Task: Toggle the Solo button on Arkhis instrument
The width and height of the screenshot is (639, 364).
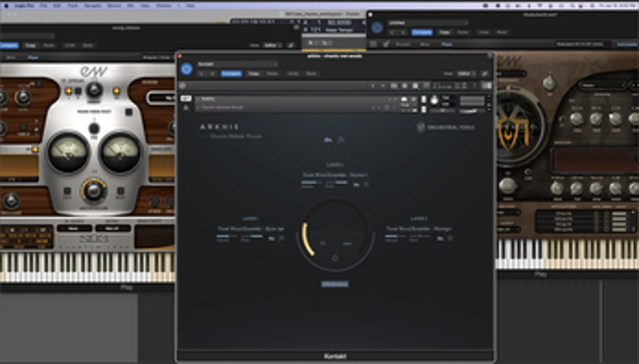Action: pyautogui.click(x=424, y=99)
